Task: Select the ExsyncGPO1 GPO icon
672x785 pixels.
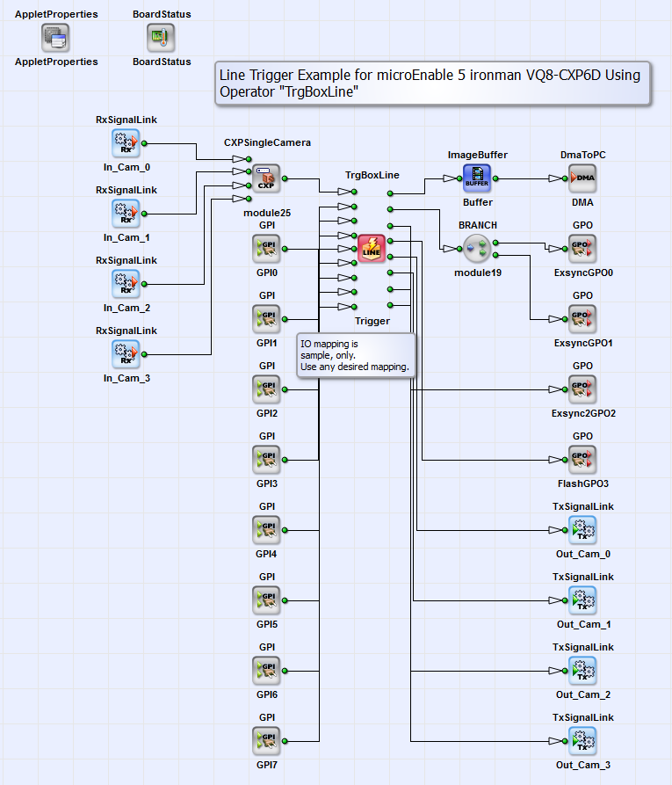Action: click(x=582, y=319)
